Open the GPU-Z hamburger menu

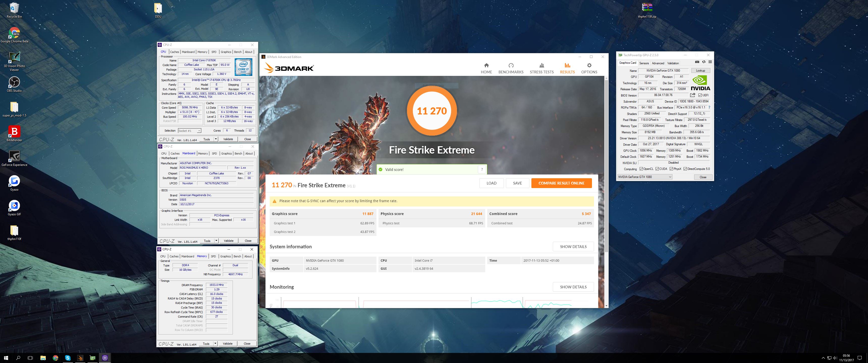pos(710,62)
